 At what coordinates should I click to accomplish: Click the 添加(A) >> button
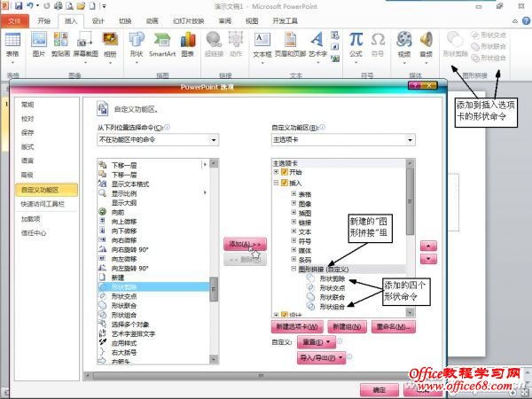tap(246, 243)
